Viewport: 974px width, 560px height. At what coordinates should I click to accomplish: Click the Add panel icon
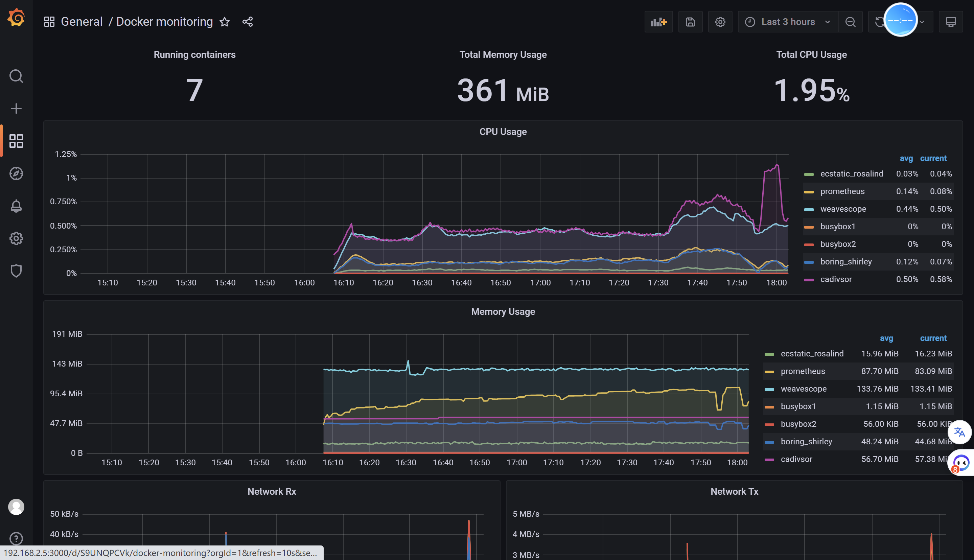tap(658, 22)
